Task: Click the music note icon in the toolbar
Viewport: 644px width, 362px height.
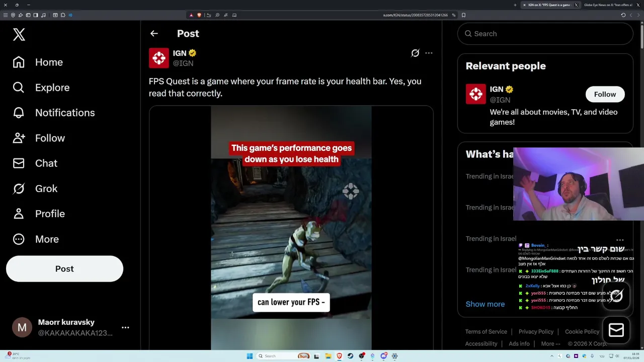Action: pyautogui.click(x=43, y=15)
